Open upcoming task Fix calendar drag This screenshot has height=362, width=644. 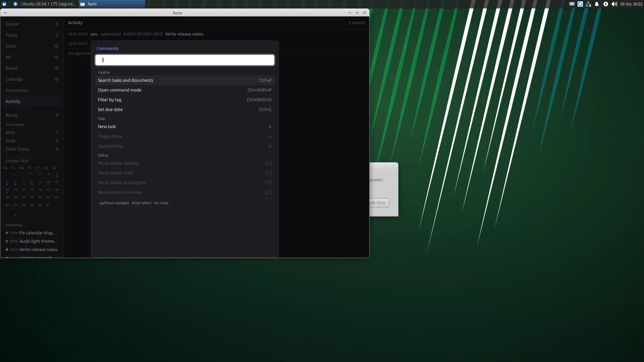(32, 233)
